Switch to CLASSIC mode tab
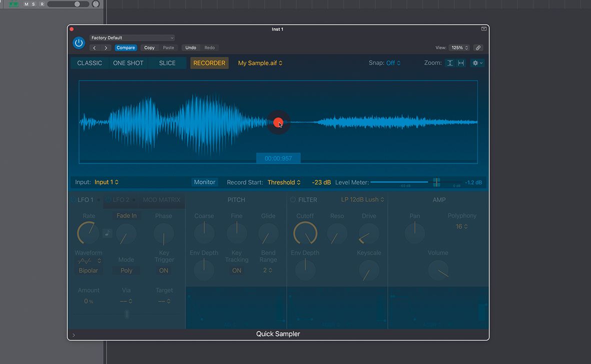Viewport: 591px width, 364px height. pos(90,63)
